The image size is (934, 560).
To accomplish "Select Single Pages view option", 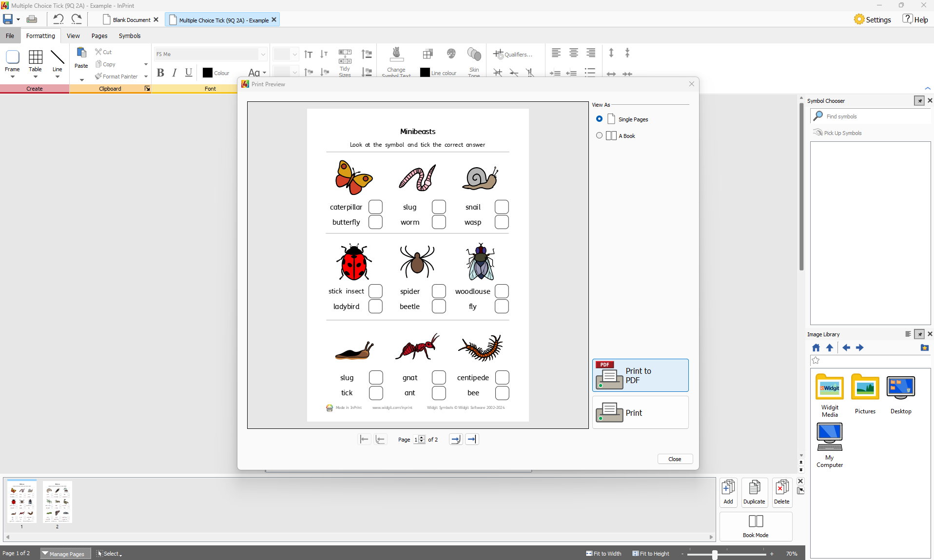I will (599, 119).
